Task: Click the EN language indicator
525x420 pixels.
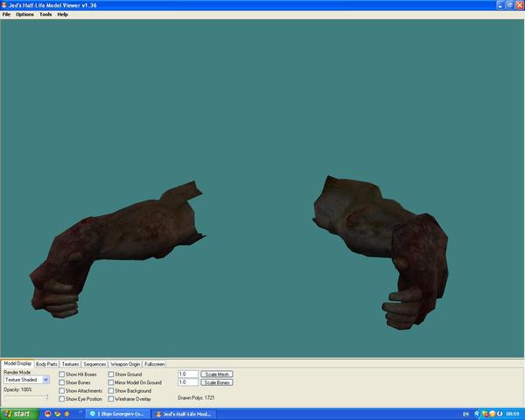Action: click(465, 414)
